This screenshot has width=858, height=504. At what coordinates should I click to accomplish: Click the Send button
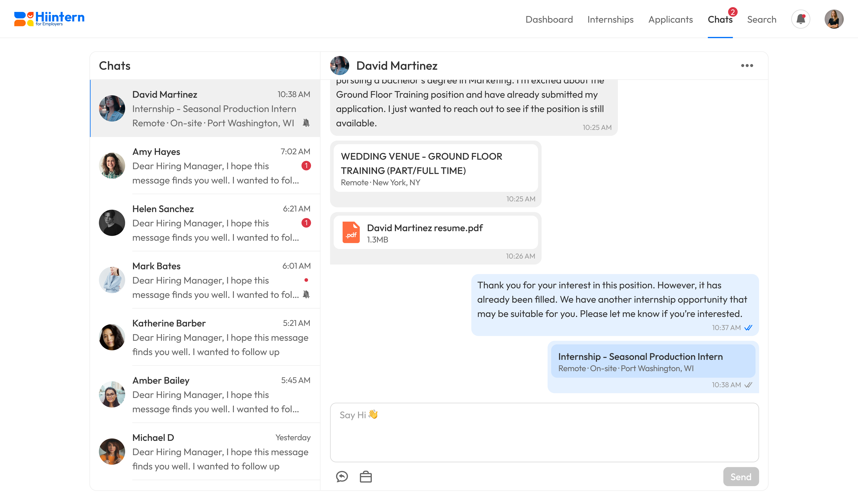pyautogui.click(x=741, y=476)
